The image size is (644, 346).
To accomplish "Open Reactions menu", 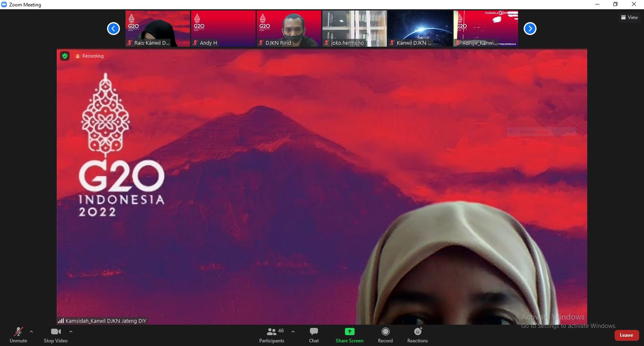I will click(417, 335).
